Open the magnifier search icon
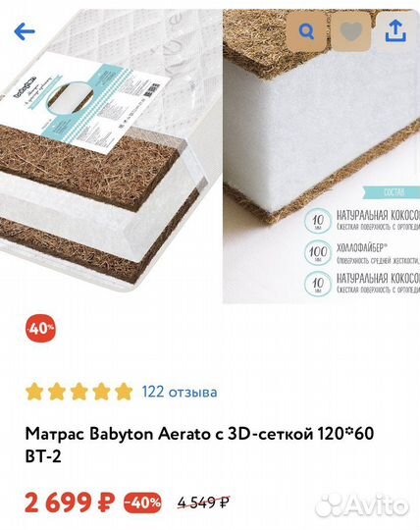 (x=306, y=31)
